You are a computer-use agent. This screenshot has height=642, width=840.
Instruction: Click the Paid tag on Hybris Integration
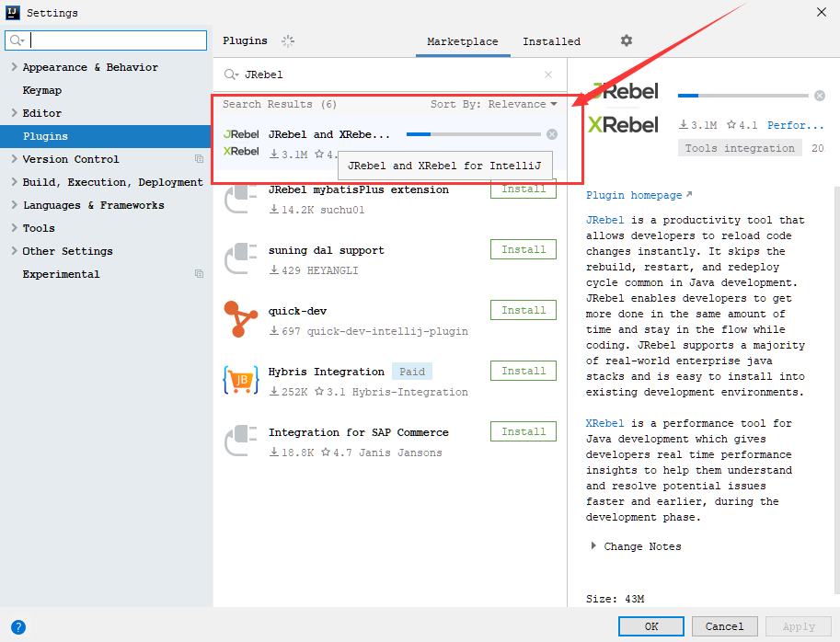pos(412,372)
